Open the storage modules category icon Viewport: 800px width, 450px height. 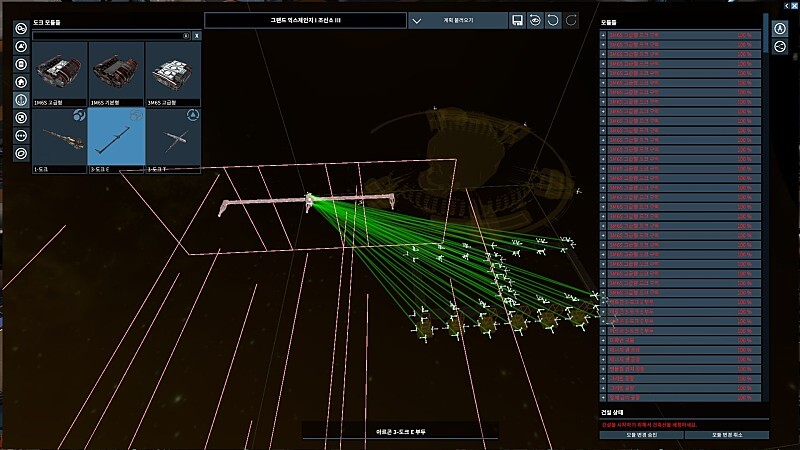click(21, 64)
